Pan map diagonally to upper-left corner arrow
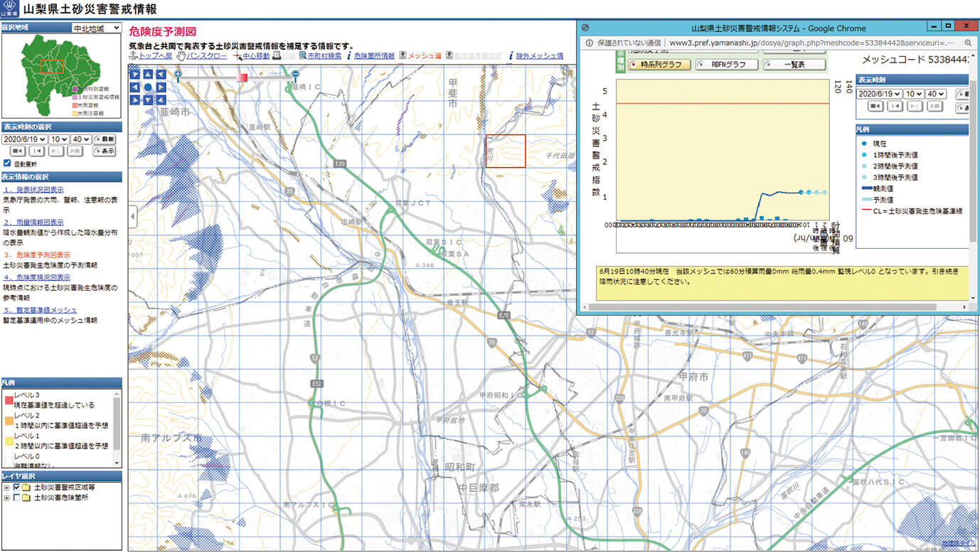The width and height of the screenshot is (980, 553). click(x=135, y=74)
